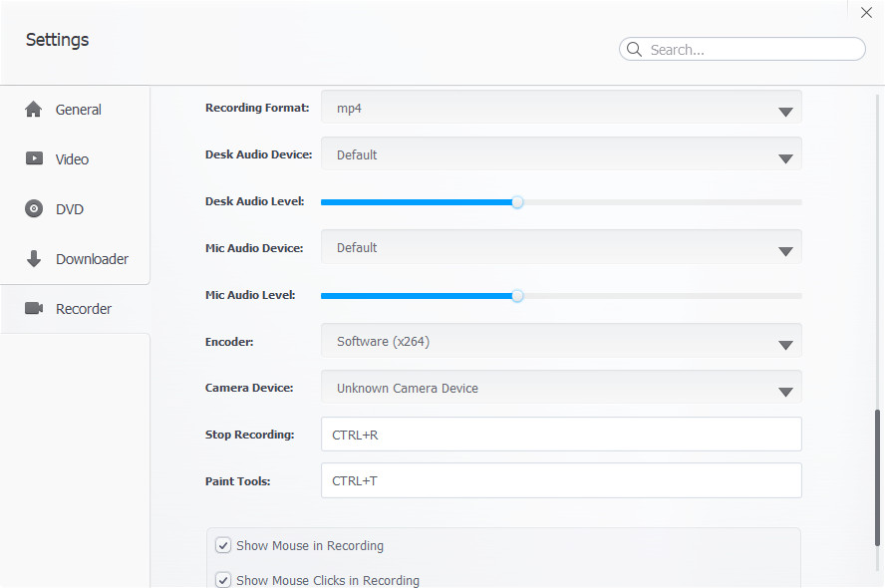Open the Desk Audio Device dropdown
This screenshot has width=885, height=588.
click(561, 154)
